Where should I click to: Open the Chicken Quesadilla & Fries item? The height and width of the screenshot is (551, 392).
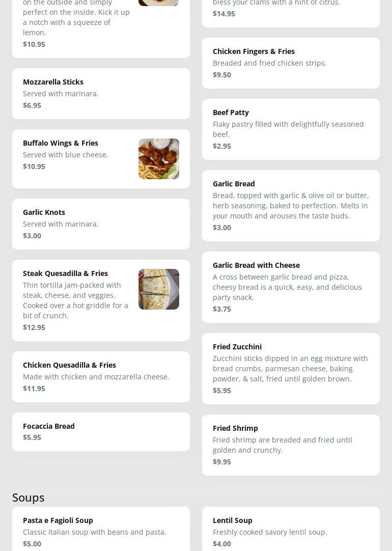(101, 377)
